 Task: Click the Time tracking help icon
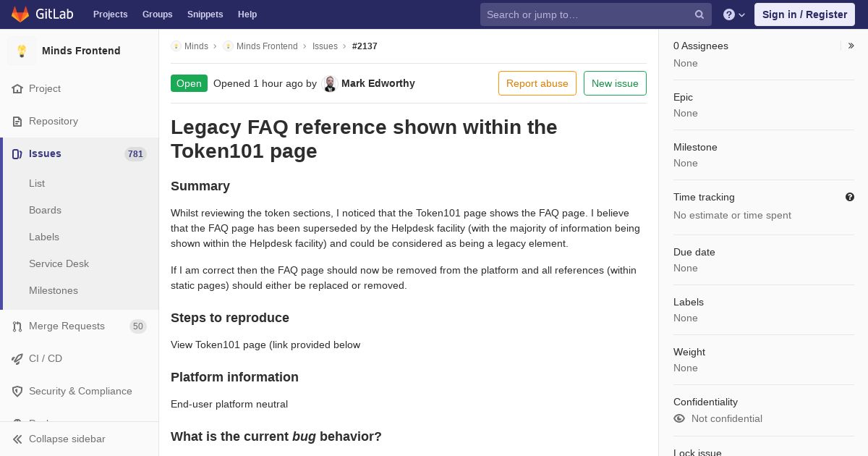[850, 197]
